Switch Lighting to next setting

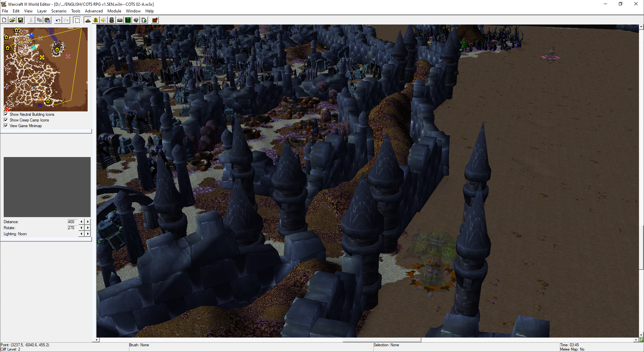coord(88,234)
